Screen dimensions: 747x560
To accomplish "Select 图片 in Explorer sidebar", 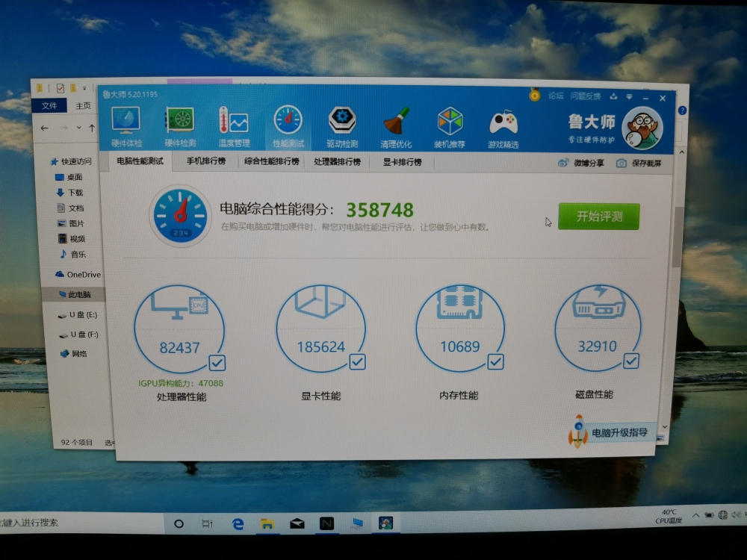I will click(x=70, y=223).
